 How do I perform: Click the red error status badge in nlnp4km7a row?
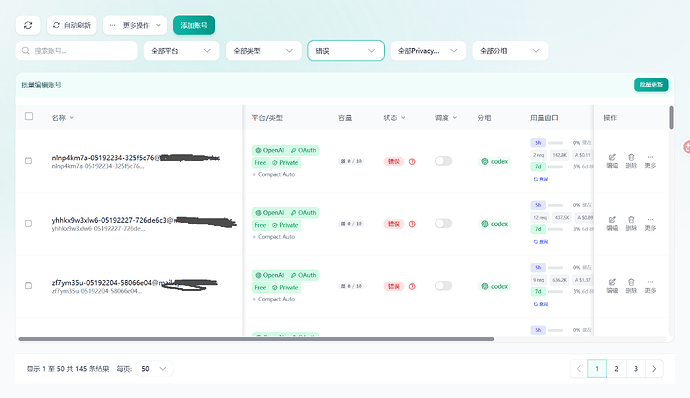click(x=393, y=162)
